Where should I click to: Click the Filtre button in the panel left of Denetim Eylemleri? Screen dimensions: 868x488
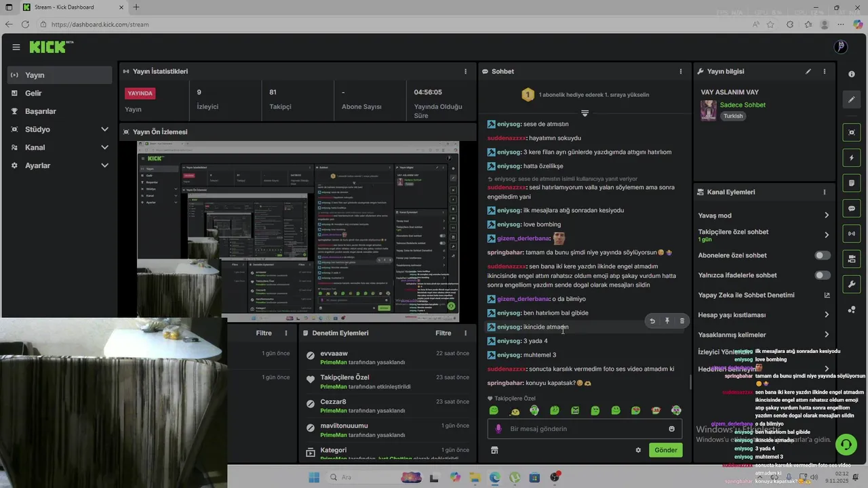(264, 333)
